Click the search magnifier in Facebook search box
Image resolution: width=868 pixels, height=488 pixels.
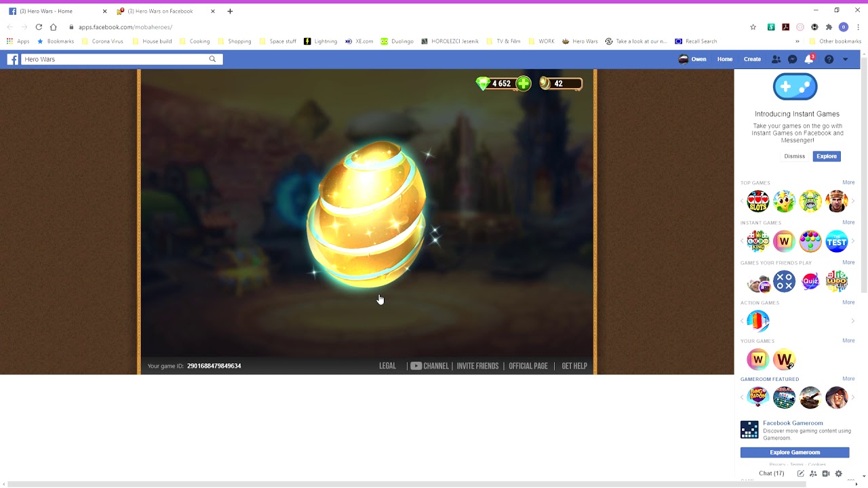212,59
